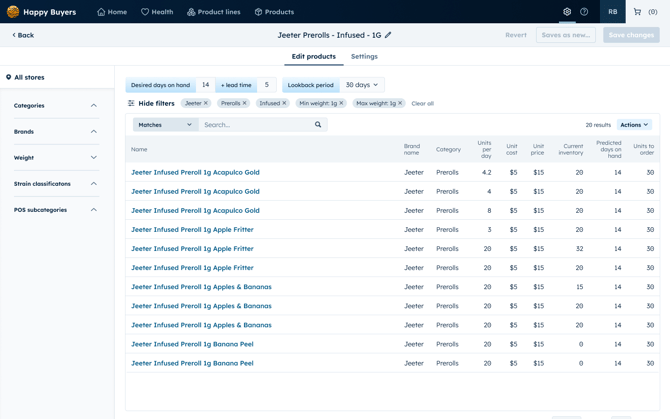Open the Actions dropdown menu
670x419 pixels.
[x=634, y=125]
